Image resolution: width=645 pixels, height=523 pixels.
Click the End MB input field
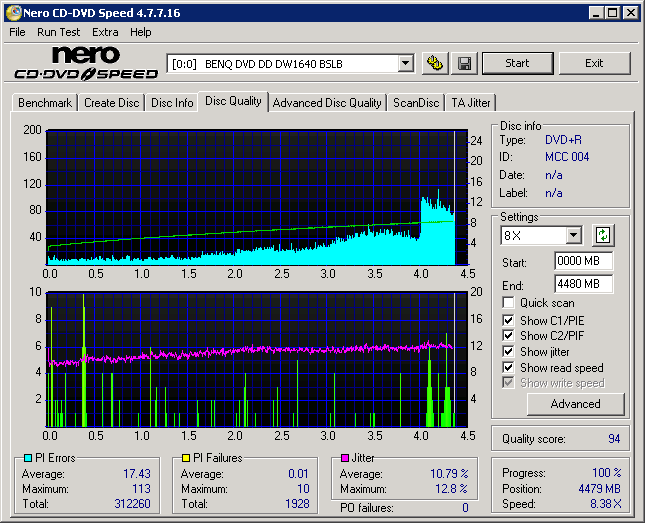point(583,283)
